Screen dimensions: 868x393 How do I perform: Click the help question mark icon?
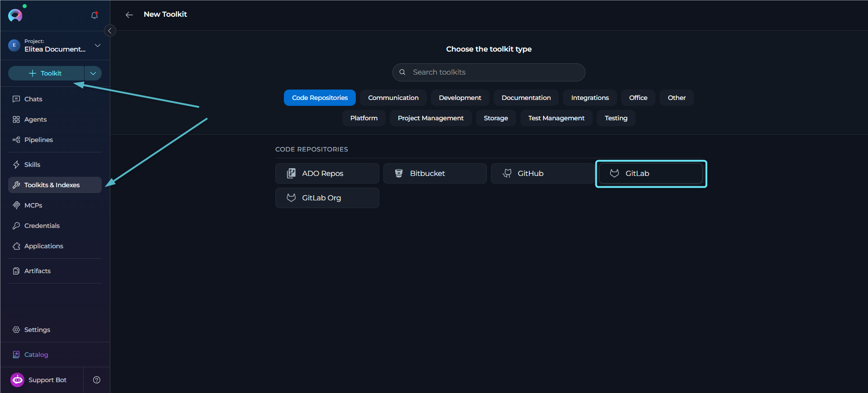[x=97, y=380]
